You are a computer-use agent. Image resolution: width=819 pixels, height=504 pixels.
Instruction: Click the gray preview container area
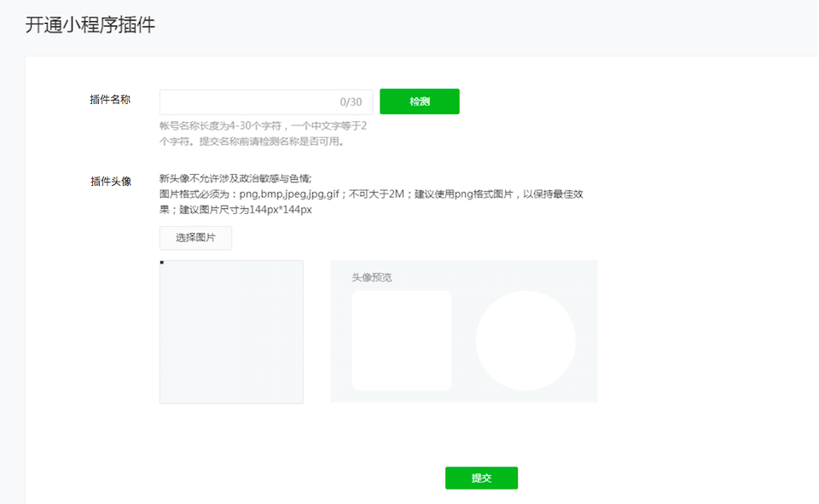(464, 331)
